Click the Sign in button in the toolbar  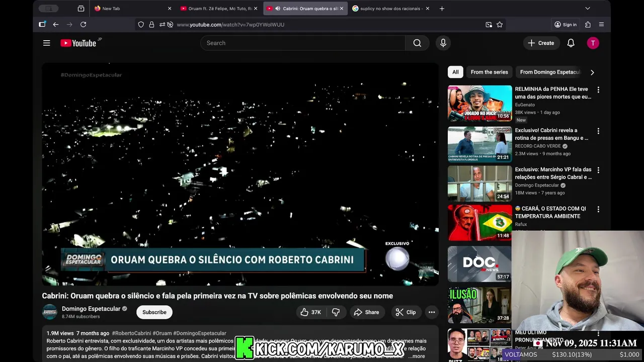(565, 25)
